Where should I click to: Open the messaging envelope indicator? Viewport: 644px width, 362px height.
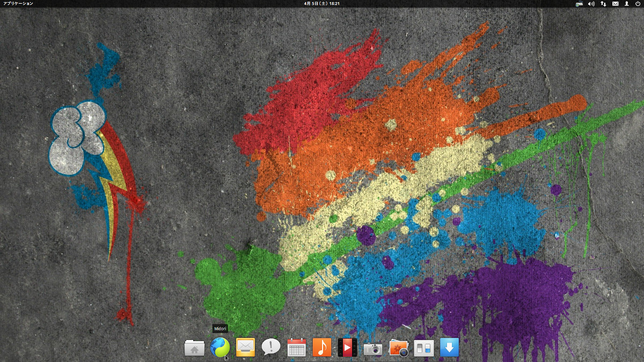coord(615,3)
